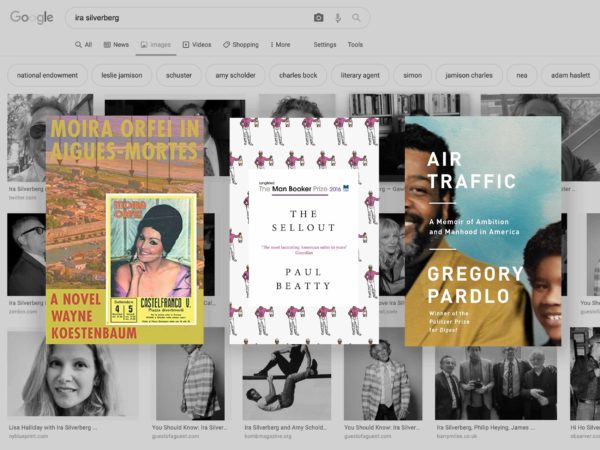
Task: Open the Shopping tab
Action: click(x=241, y=45)
